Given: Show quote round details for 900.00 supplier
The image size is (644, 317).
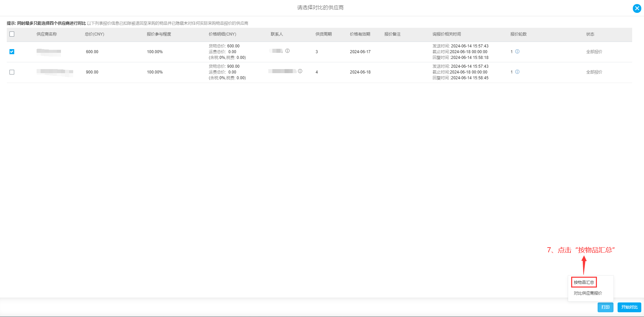Looking at the screenshot, I should coord(517,72).
